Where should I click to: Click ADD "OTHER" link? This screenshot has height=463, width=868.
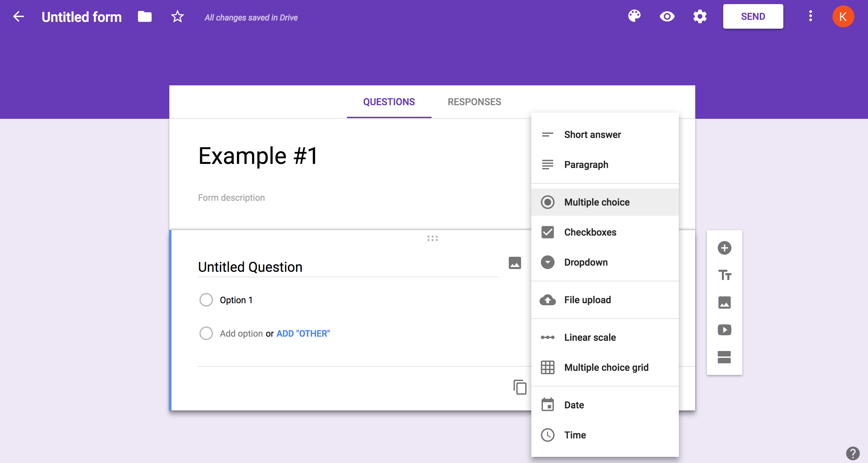pos(303,334)
